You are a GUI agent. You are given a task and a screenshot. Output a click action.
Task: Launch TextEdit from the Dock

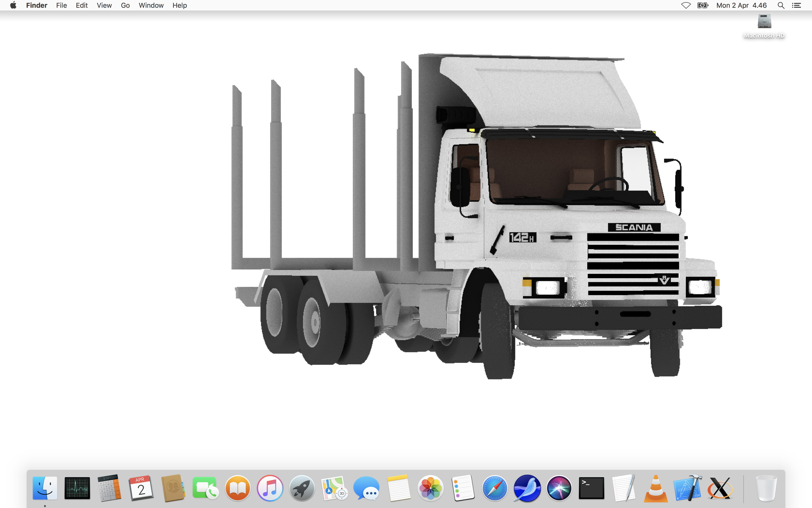623,488
